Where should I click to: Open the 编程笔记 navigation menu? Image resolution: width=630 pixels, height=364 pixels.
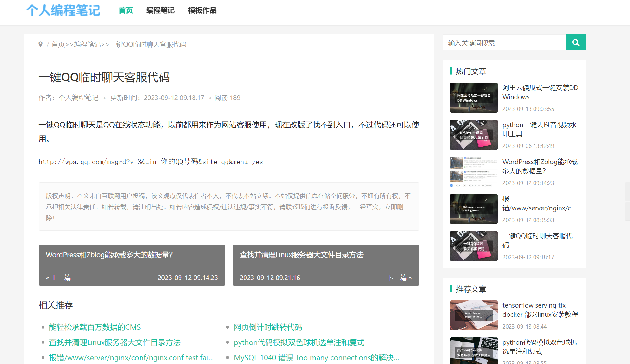tap(160, 10)
